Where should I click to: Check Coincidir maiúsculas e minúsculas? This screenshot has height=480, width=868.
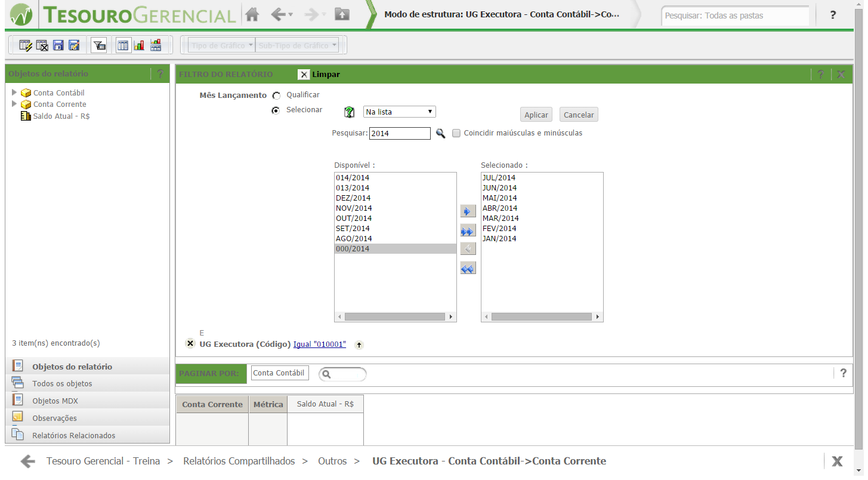point(456,133)
